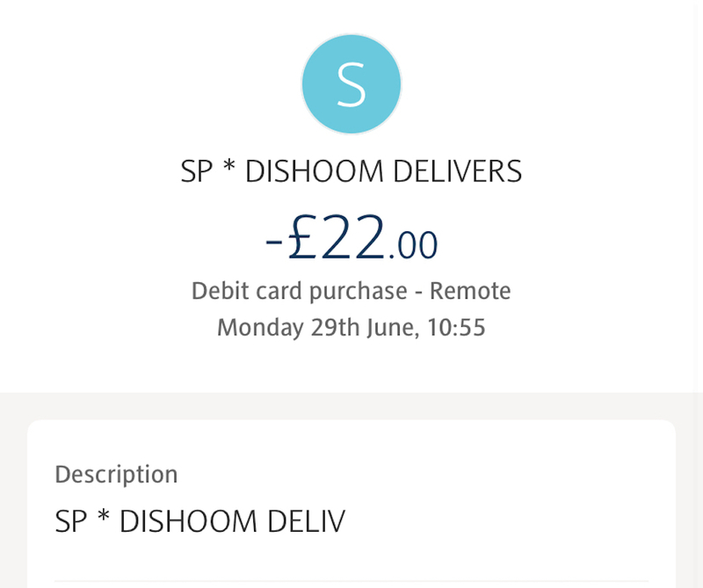Click the Description field label
Screen dimensions: 703x588
point(116,475)
